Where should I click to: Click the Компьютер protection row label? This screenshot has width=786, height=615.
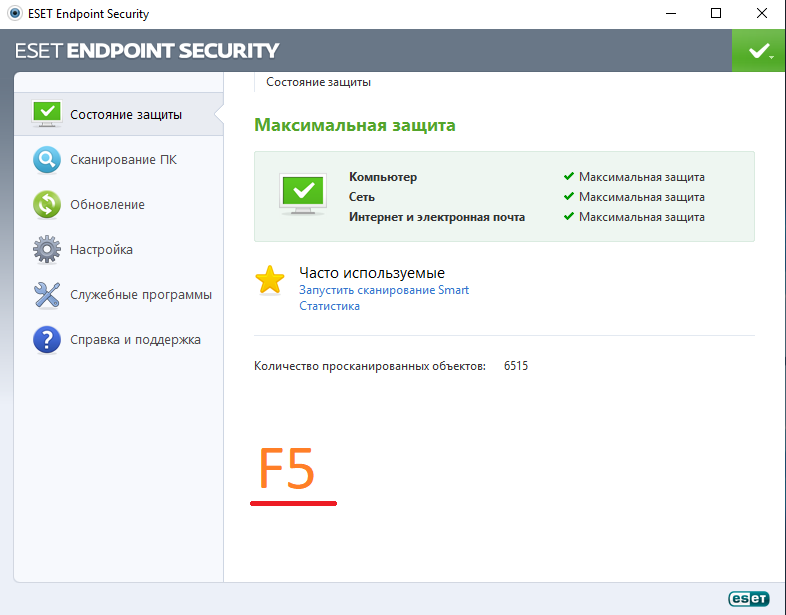pos(383,177)
